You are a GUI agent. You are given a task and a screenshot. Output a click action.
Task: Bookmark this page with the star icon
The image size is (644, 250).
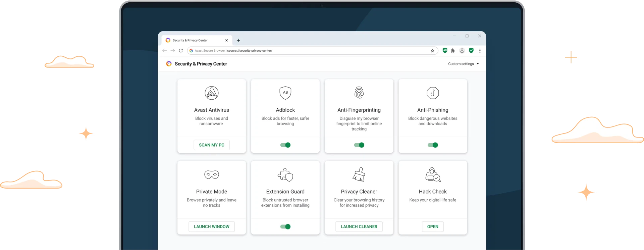(432, 51)
